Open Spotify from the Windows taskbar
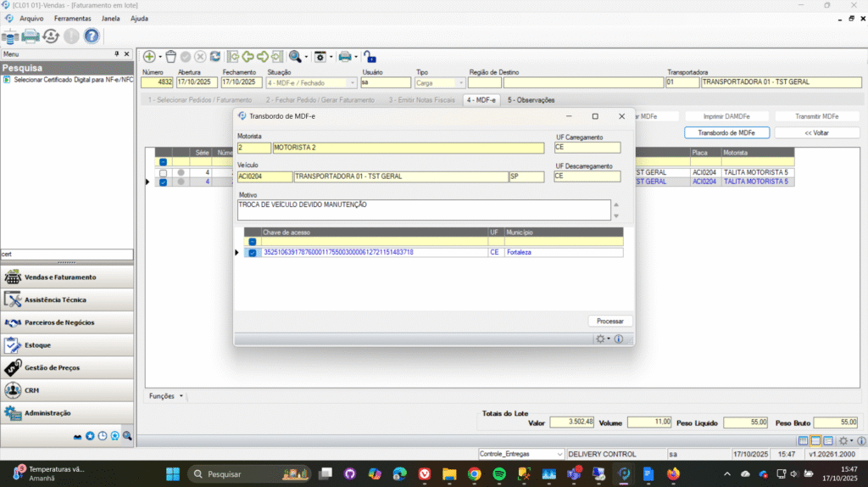Screen dimensions: 868x487 (x=498, y=473)
